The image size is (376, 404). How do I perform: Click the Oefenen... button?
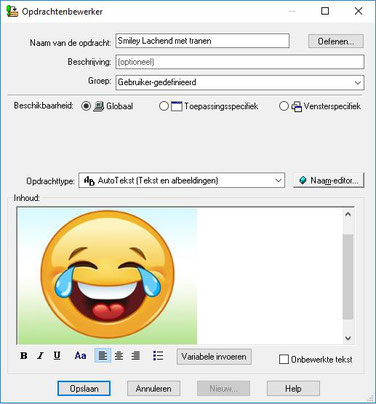(x=336, y=41)
